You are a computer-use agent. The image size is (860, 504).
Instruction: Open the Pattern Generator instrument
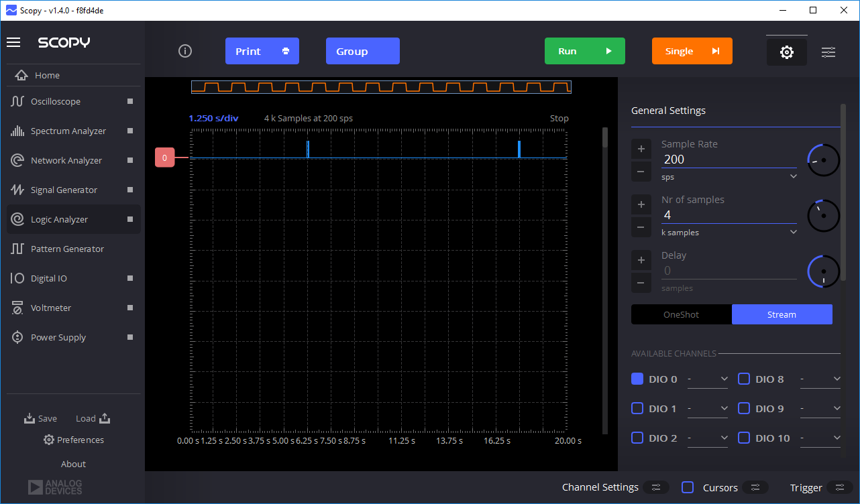coord(74,249)
